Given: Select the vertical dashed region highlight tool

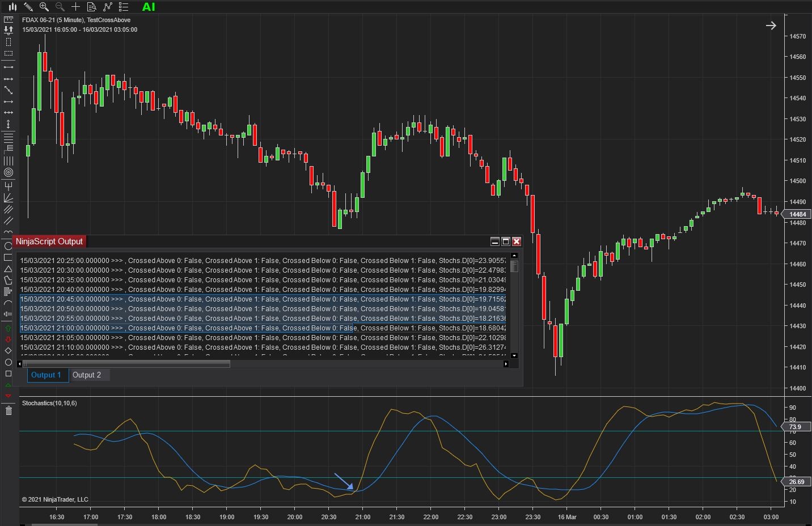Looking at the screenshot, I should point(9,42).
